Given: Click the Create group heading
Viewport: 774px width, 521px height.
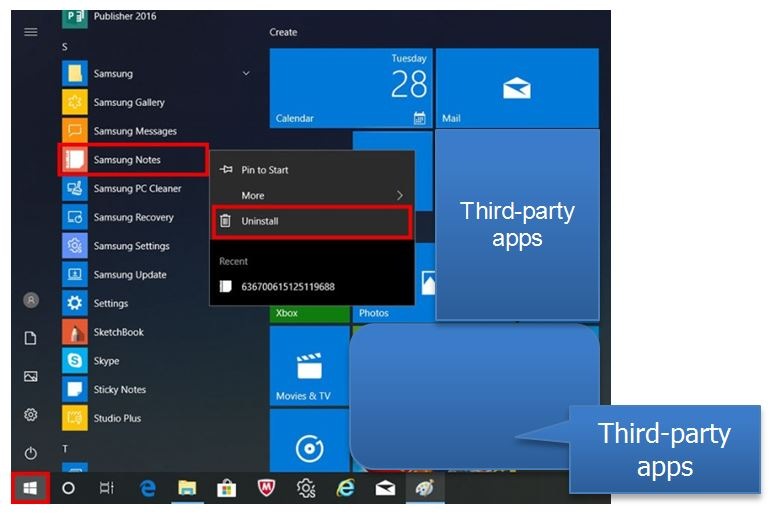Looking at the screenshot, I should tap(283, 32).
